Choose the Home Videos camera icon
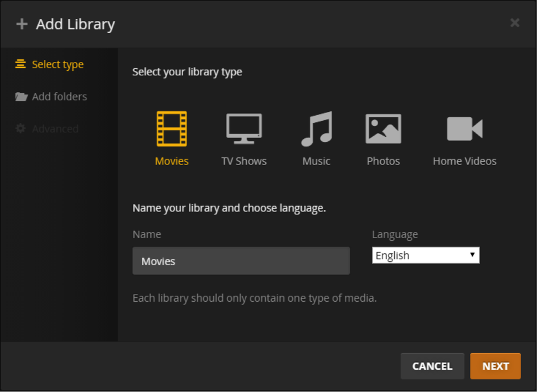This screenshot has height=392, width=537. pyautogui.click(x=464, y=128)
